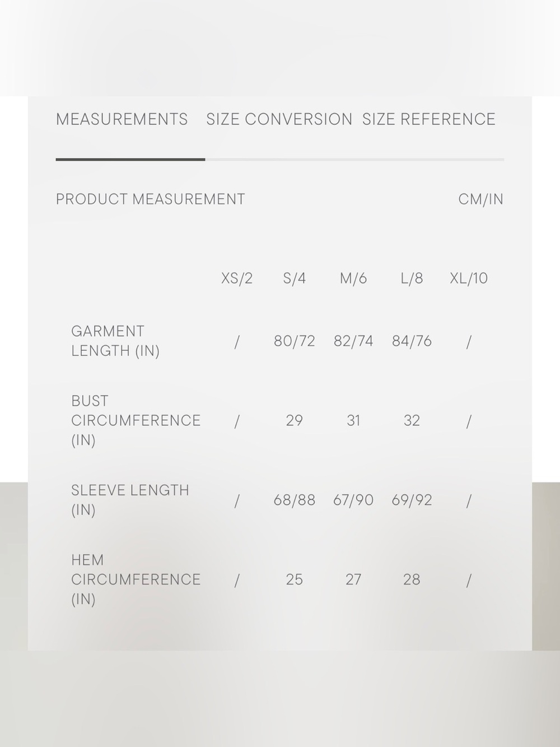
Task: Click the active tab underline indicator
Action: point(130,160)
